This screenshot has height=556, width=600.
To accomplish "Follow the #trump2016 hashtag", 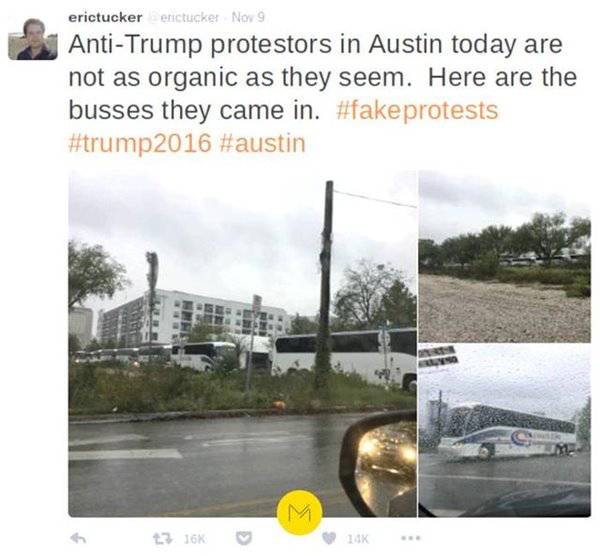I will coord(140,143).
